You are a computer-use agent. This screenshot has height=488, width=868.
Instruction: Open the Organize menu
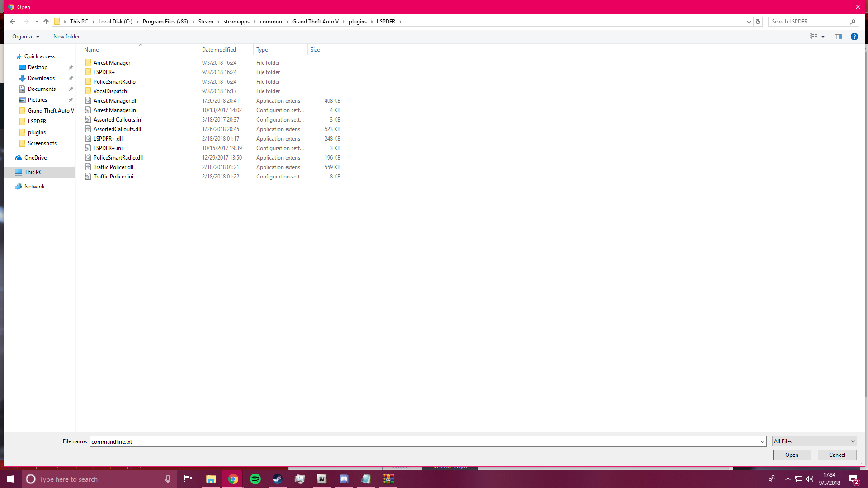[x=26, y=37]
